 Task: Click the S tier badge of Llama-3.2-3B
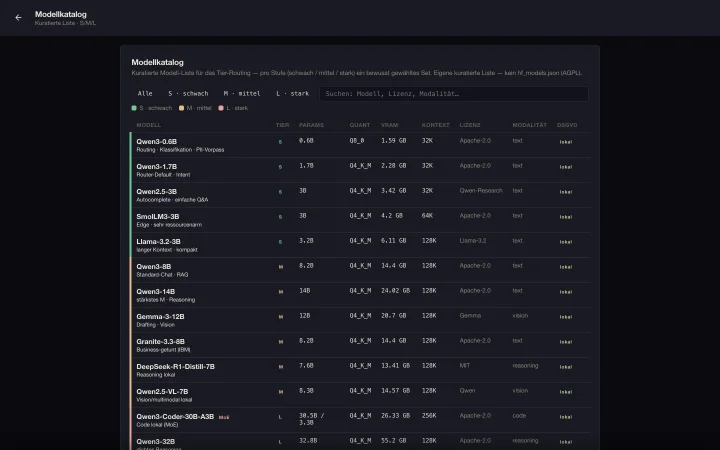[281, 242]
